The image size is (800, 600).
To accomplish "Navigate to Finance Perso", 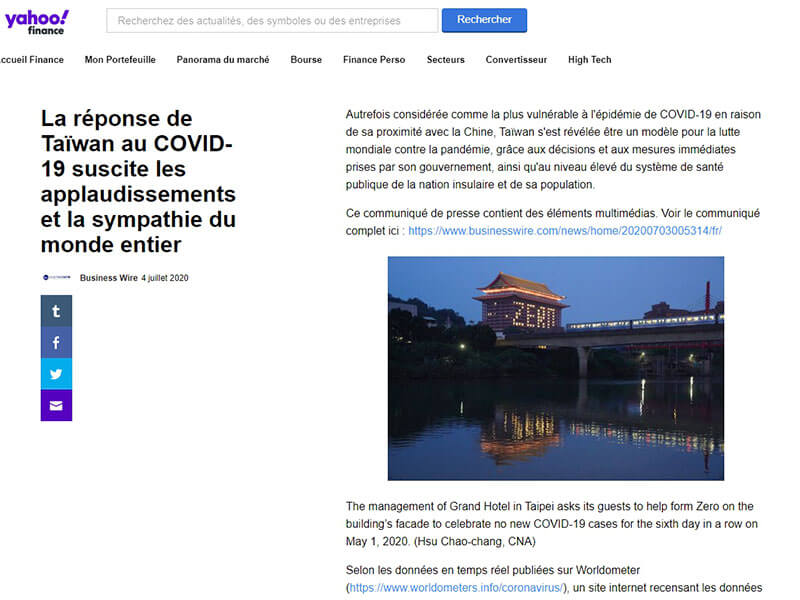I will 374,60.
